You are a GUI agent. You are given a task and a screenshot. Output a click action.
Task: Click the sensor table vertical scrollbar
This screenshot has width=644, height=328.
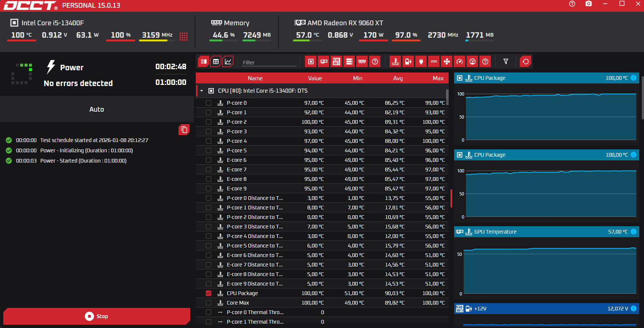[447, 97]
